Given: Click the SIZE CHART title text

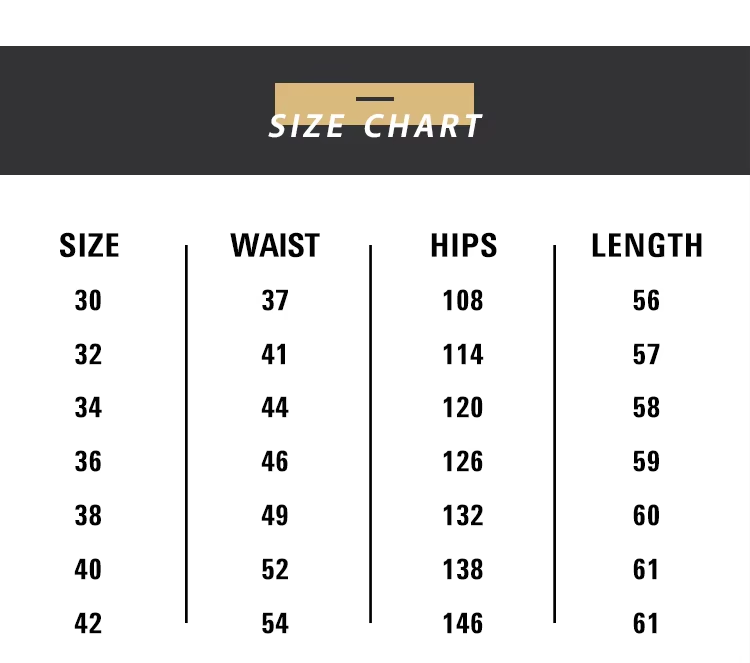Looking at the screenshot, I should 375,127.
